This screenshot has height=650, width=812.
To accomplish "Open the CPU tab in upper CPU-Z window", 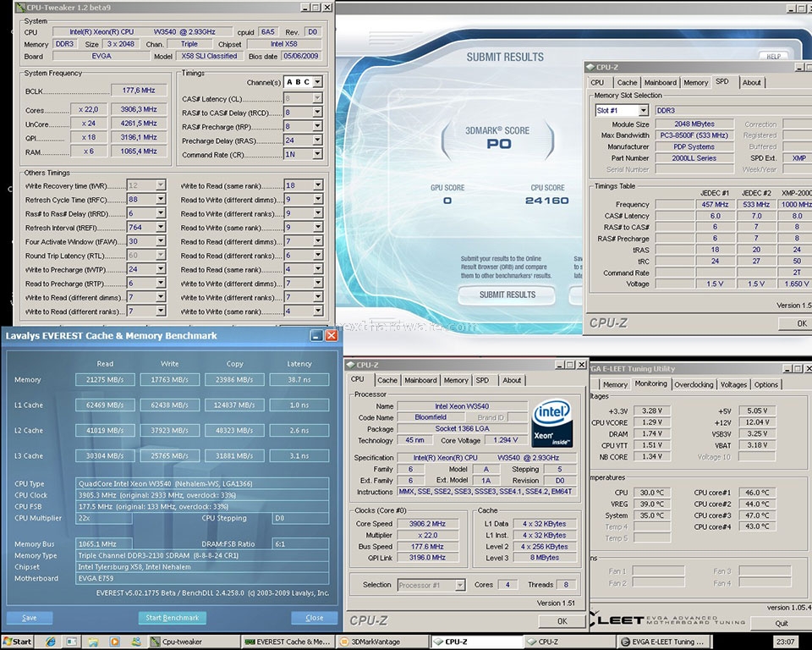I will point(597,82).
